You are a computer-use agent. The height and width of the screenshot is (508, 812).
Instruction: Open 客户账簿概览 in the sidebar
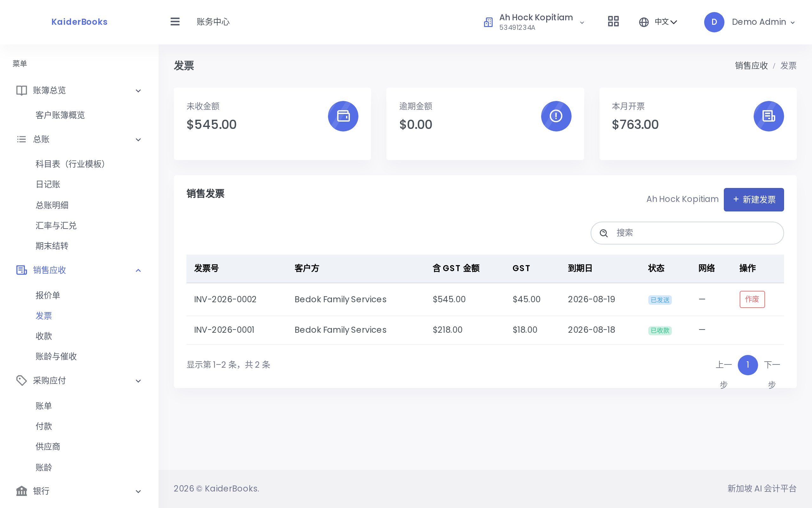point(60,115)
